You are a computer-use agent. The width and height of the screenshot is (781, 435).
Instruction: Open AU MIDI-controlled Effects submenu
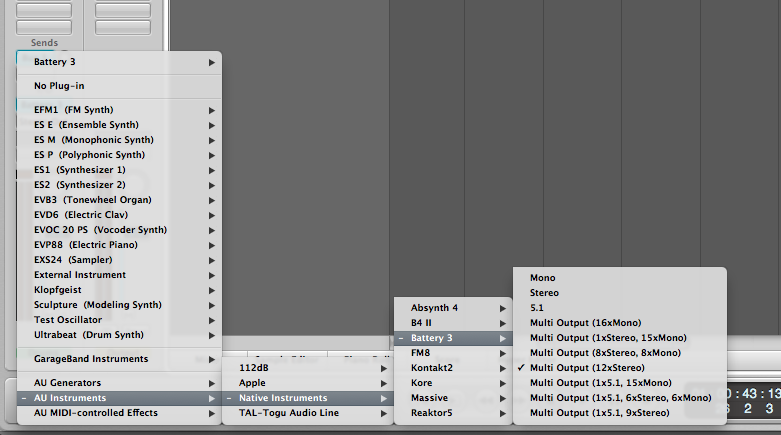120,413
